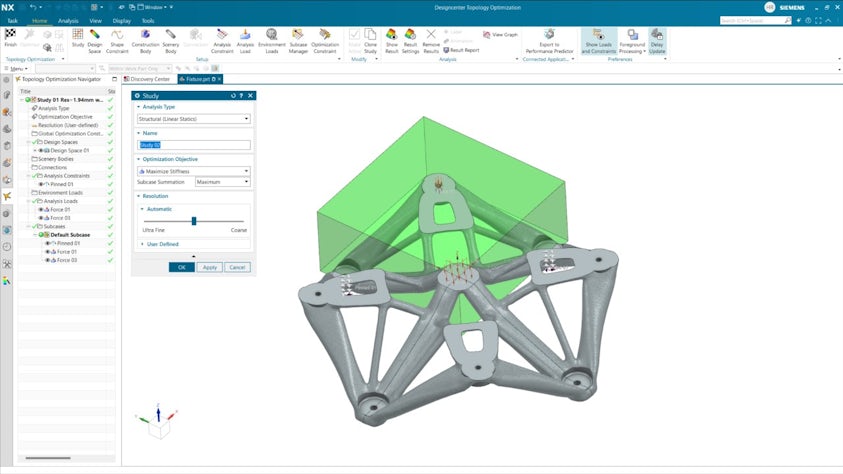The height and width of the screenshot is (474, 843).
Task: Open the Display ribbon tab
Action: [122, 21]
